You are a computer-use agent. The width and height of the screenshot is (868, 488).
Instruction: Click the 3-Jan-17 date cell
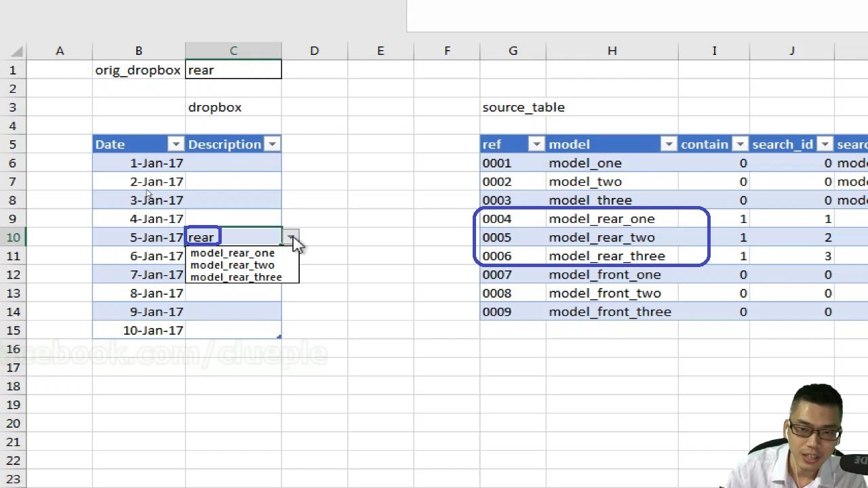[138, 200]
